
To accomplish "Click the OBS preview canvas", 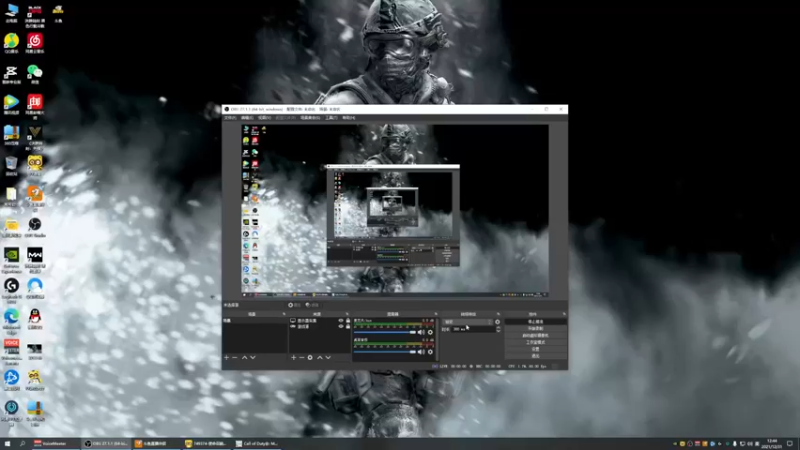I will coord(395,210).
